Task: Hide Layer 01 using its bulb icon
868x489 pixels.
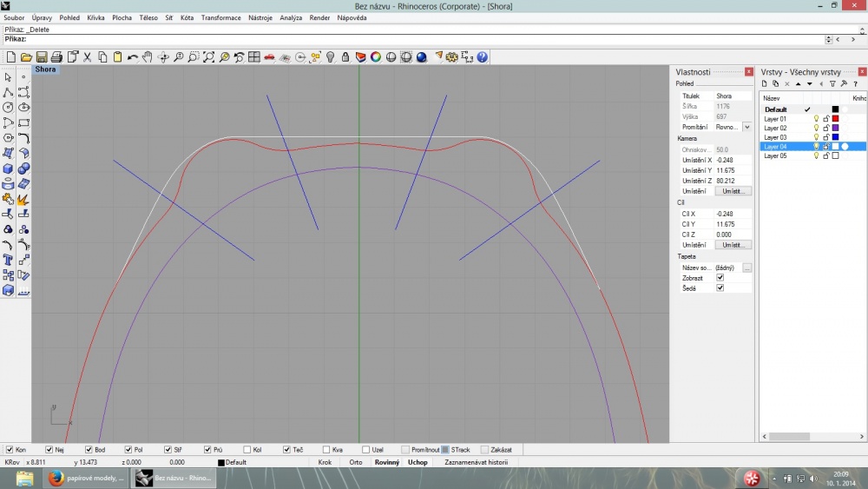Action: [816, 118]
